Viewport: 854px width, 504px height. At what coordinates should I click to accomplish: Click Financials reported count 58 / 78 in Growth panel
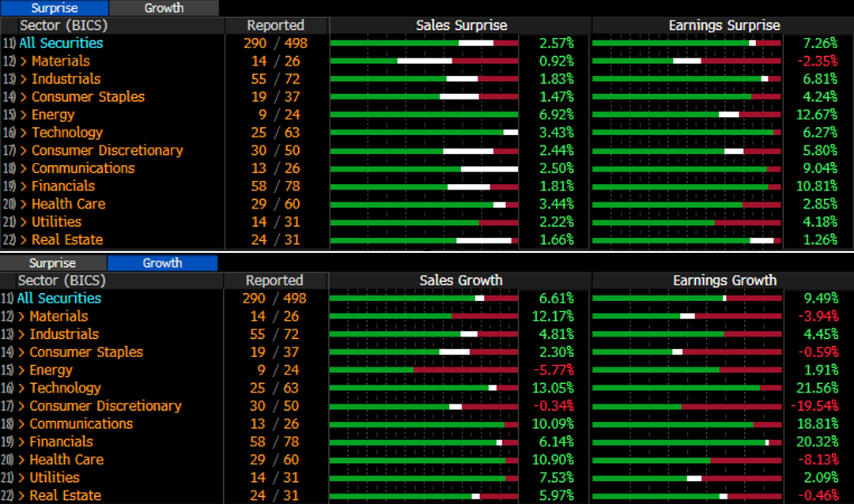[275, 442]
